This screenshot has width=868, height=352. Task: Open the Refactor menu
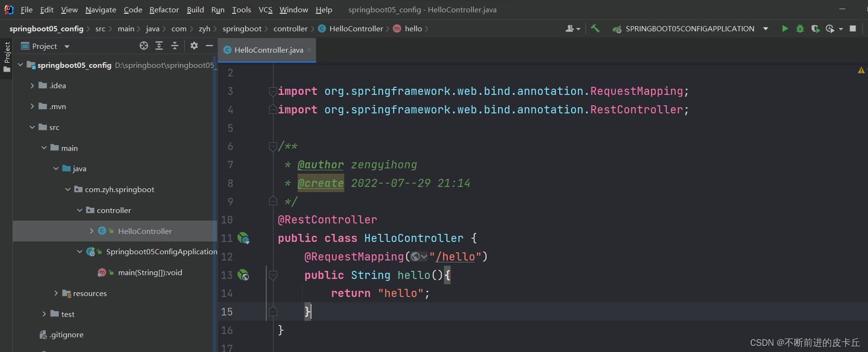164,9
